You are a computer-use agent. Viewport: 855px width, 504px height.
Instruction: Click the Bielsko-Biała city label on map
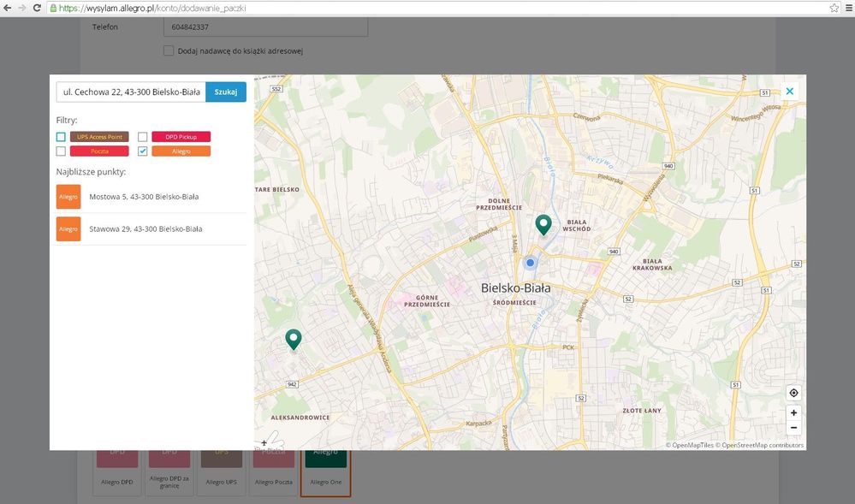pyautogui.click(x=516, y=288)
